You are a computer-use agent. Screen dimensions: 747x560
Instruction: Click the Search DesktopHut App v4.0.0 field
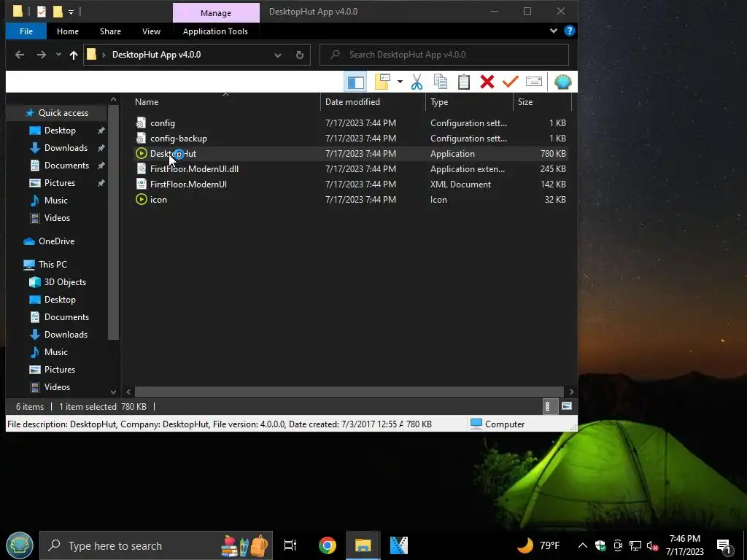444,55
